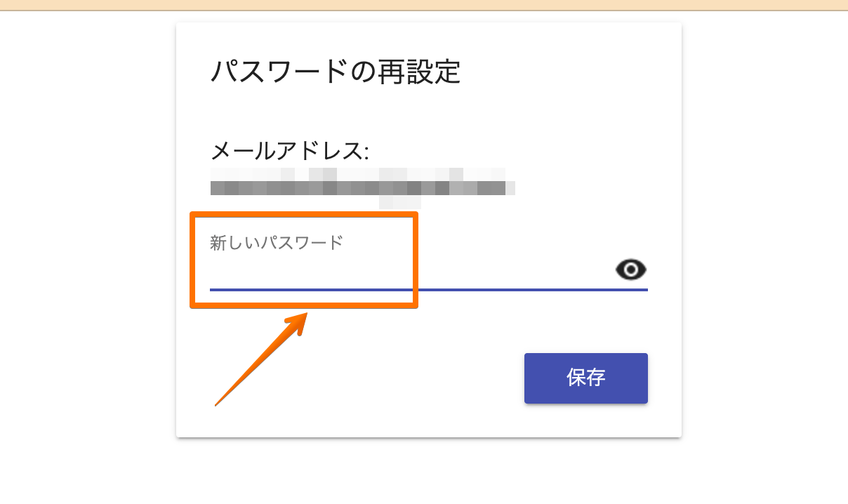This screenshot has height=504, width=848.
Task: Click the orange highlight box border
Action: click(304, 214)
